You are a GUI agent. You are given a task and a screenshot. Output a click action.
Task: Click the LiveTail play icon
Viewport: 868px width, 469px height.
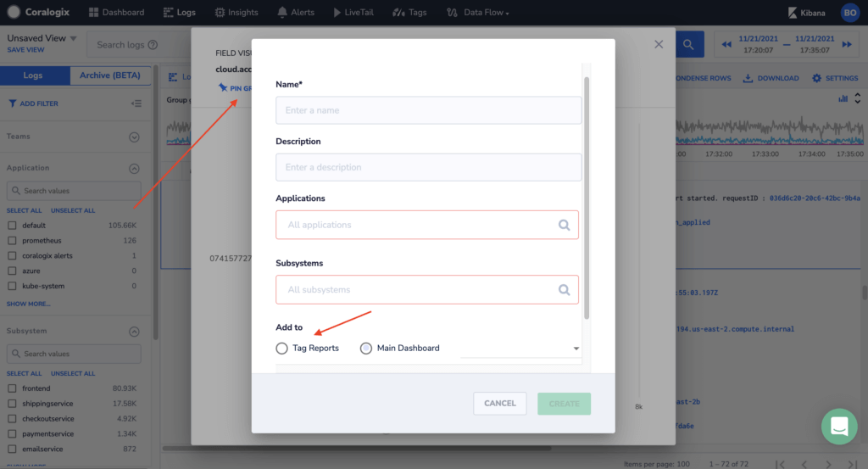337,12
